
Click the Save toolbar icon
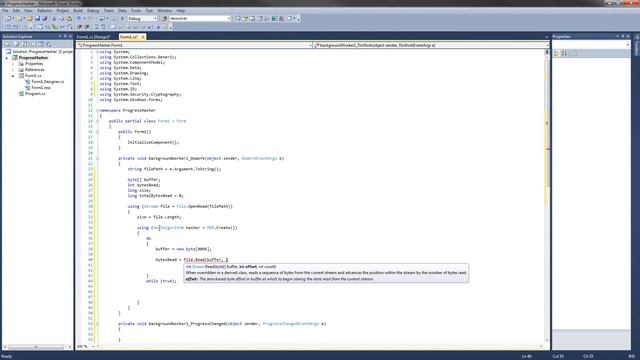37,18
